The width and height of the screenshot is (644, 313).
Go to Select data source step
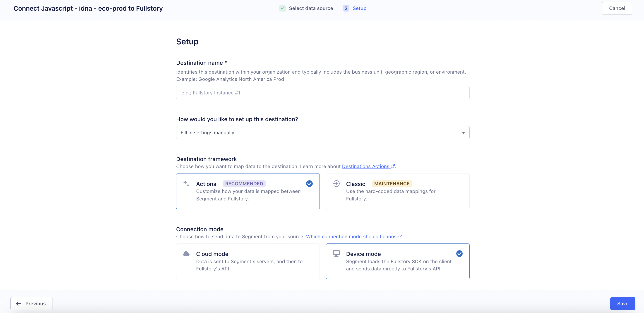[x=311, y=8]
